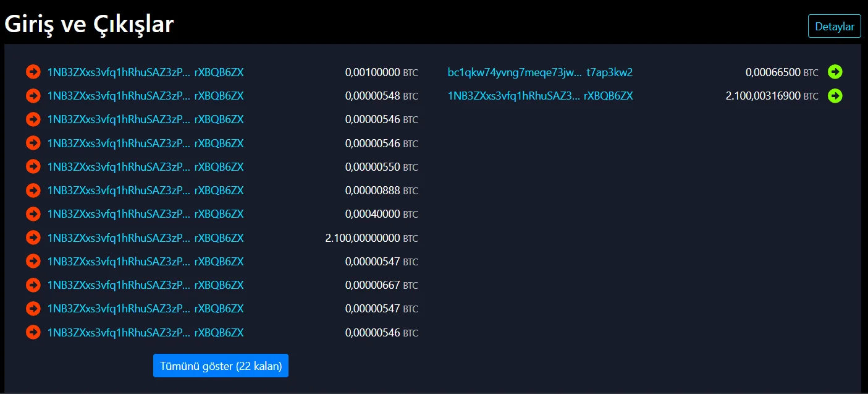The height and width of the screenshot is (394, 868).
Task: Select input address on the 0,00040000 BTC row
Action: tap(119, 214)
